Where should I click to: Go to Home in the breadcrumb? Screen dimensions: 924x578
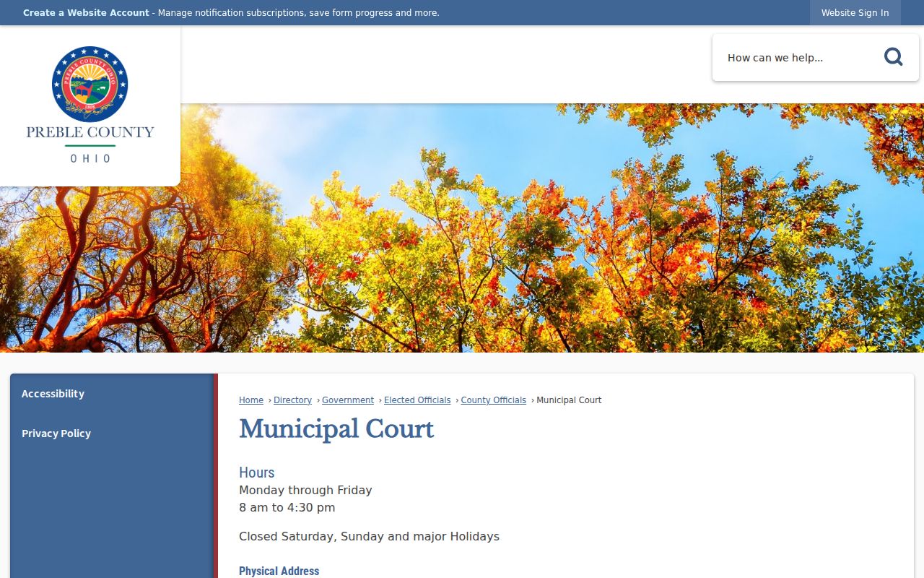pyautogui.click(x=251, y=400)
